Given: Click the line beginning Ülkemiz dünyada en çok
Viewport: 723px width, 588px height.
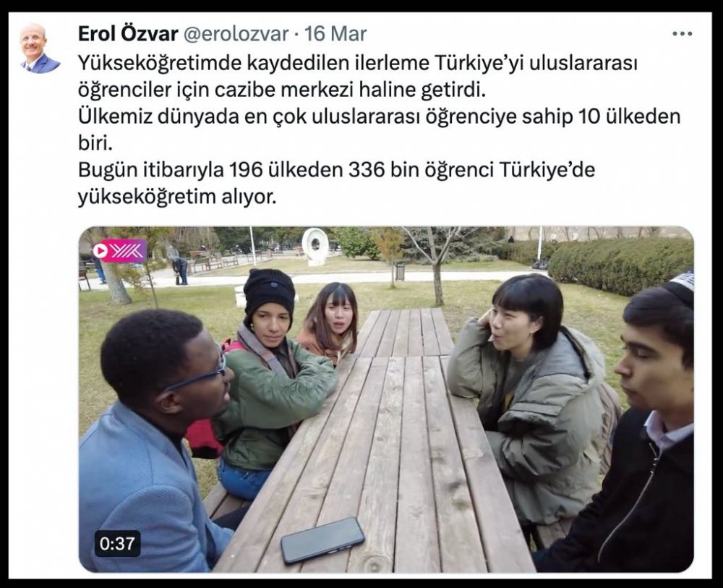Looking at the screenshot, I should click(379, 129).
